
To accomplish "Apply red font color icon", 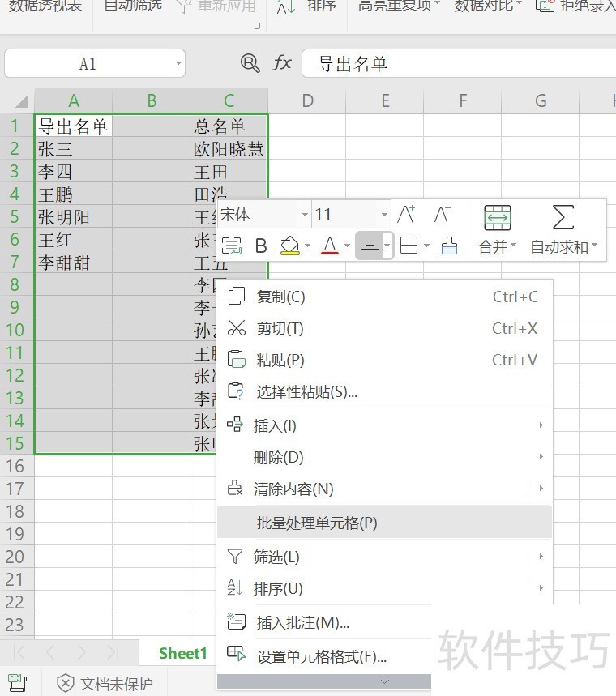I will click(330, 246).
